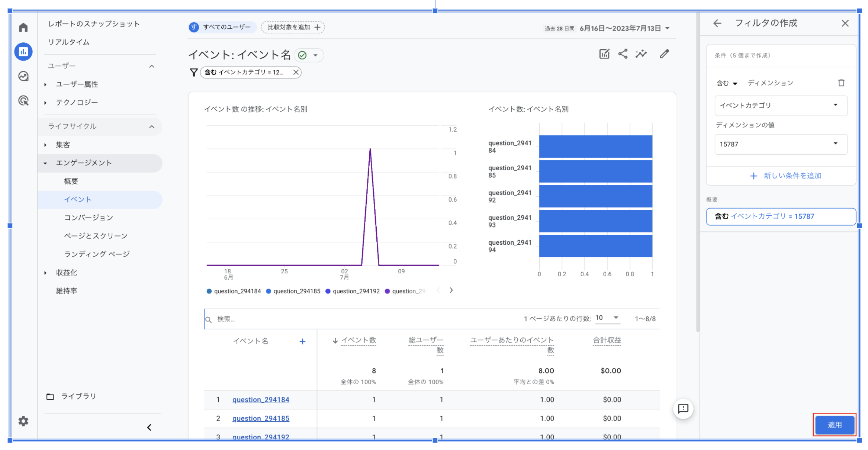
Task: Expand 収益化 in the sidebar
Action: [x=45, y=273]
